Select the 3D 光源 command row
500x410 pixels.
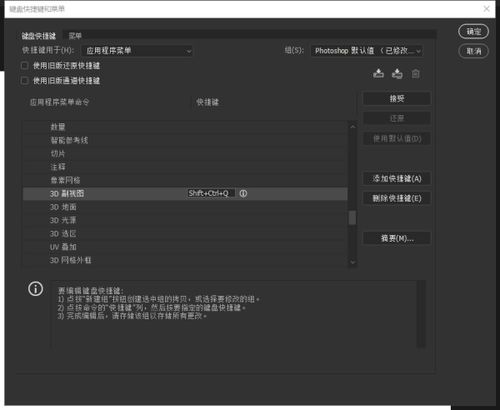pyautogui.click(x=185, y=220)
